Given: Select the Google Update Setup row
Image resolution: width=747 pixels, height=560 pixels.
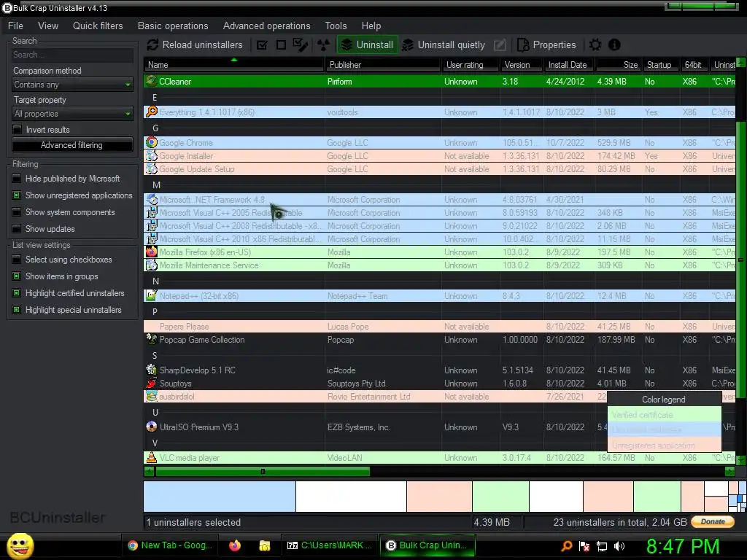Looking at the screenshot, I should click(x=439, y=169).
